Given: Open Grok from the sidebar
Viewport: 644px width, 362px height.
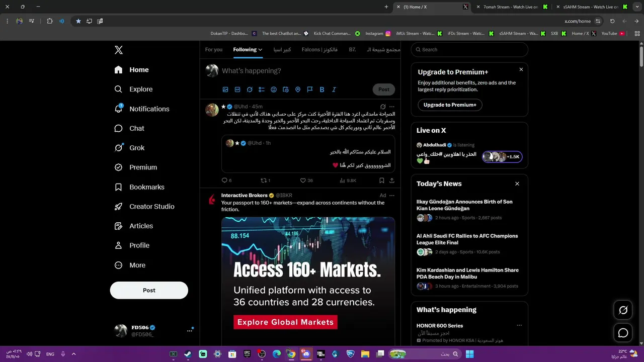Looking at the screenshot, I should (x=129, y=148).
